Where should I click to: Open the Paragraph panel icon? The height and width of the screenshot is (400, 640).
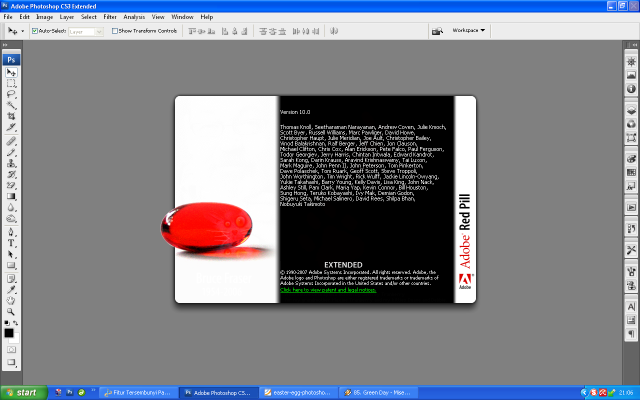coord(631,333)
